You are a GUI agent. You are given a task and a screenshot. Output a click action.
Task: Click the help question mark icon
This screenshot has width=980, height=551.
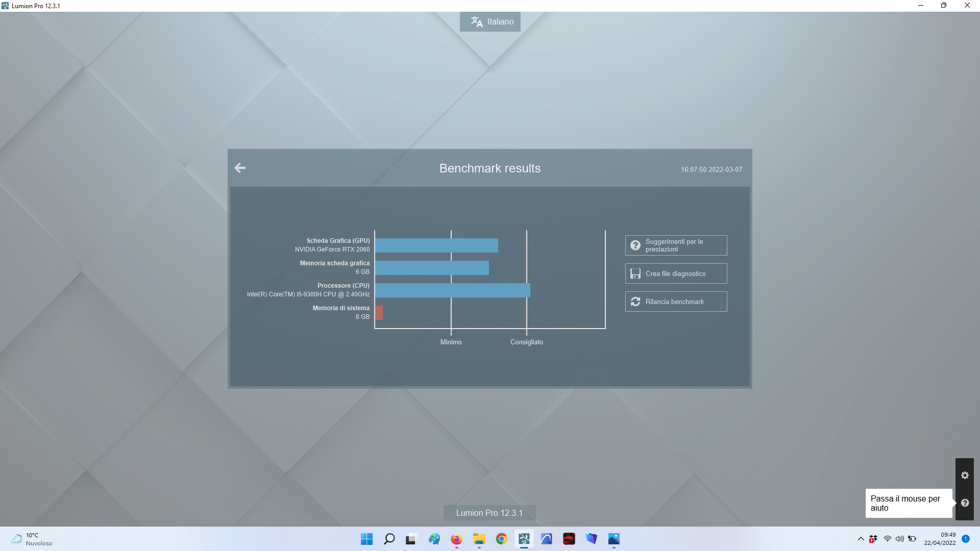tap(965, 503)
